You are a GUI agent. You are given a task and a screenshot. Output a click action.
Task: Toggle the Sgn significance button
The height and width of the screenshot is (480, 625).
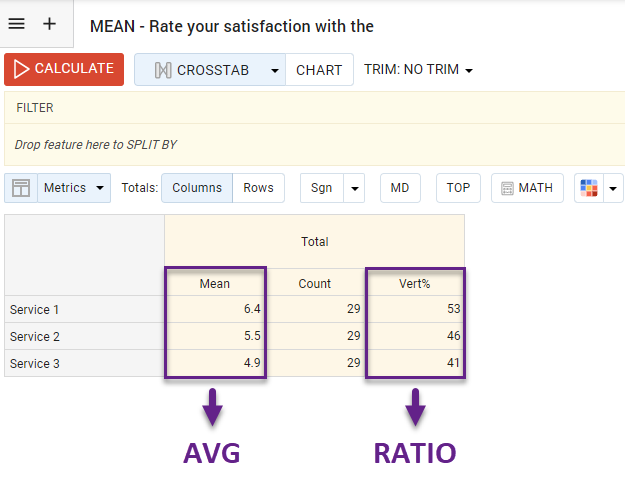pyautogui.click(x=321, y=188)
